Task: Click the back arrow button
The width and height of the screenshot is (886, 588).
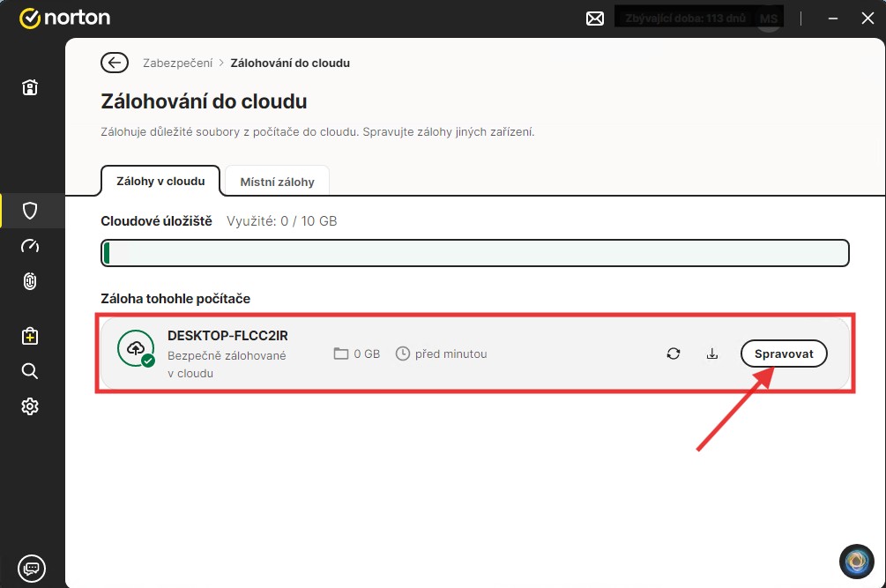Action: [114, 63]
